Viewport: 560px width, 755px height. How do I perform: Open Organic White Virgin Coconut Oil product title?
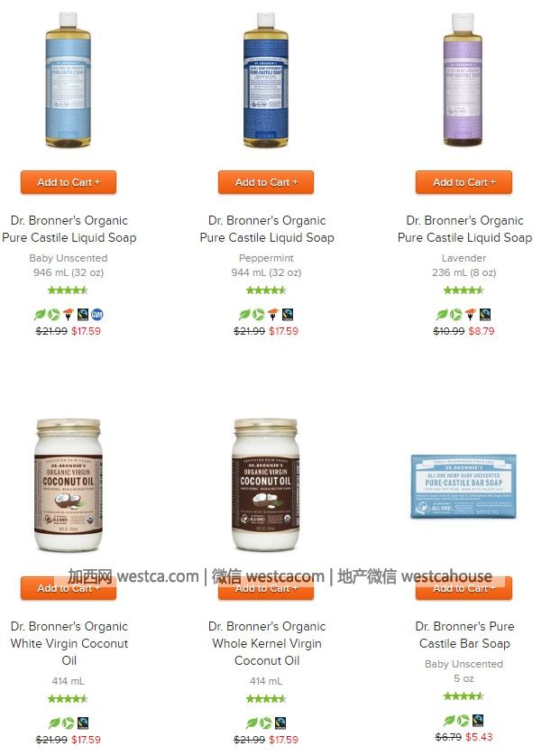click(x=69, y=643)
